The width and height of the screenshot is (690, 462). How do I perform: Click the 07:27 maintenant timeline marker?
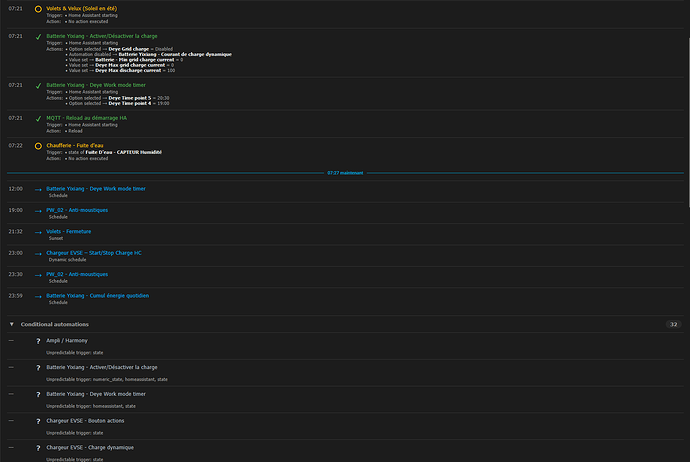[x=345, y=173]
